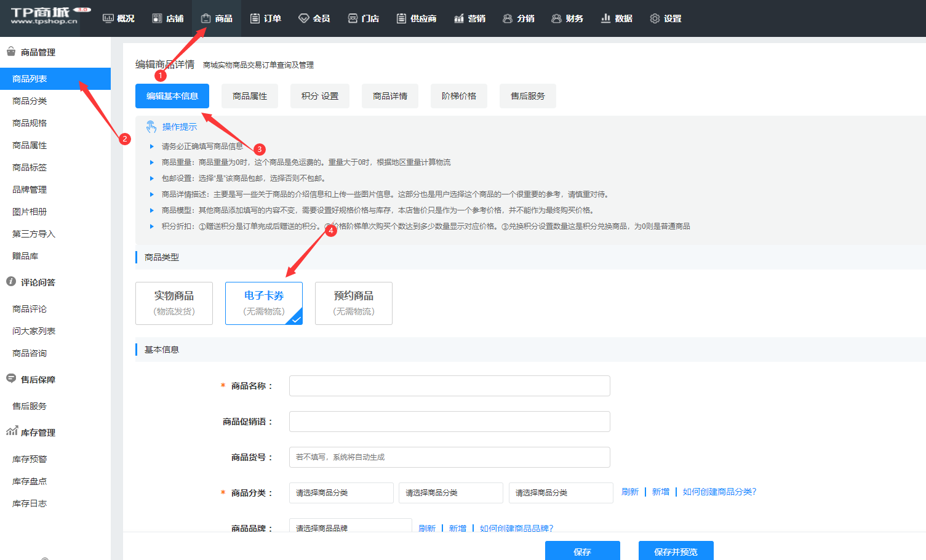Image resolution: width=926 pixels, height=560 pixels.
Task: Open the first 商品分类 category dropdown
Action: (341, 492)
